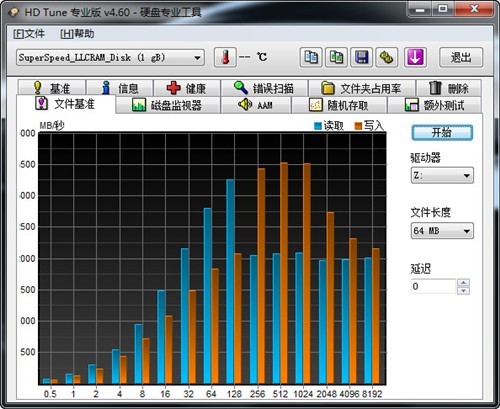
Task: Switch to the 基准 benchmark tab
Action: pos(52,88)
